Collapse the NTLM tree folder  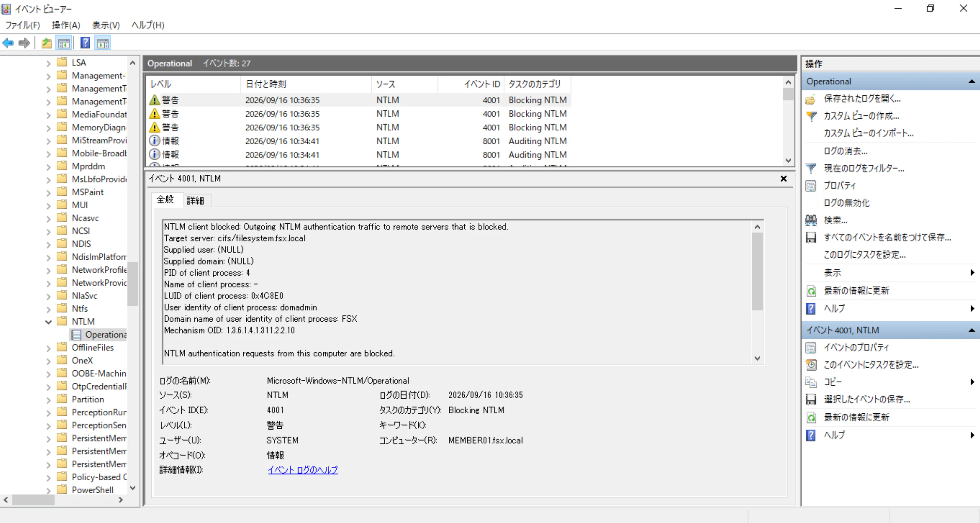pyautogui.click(x=49, y=322)
